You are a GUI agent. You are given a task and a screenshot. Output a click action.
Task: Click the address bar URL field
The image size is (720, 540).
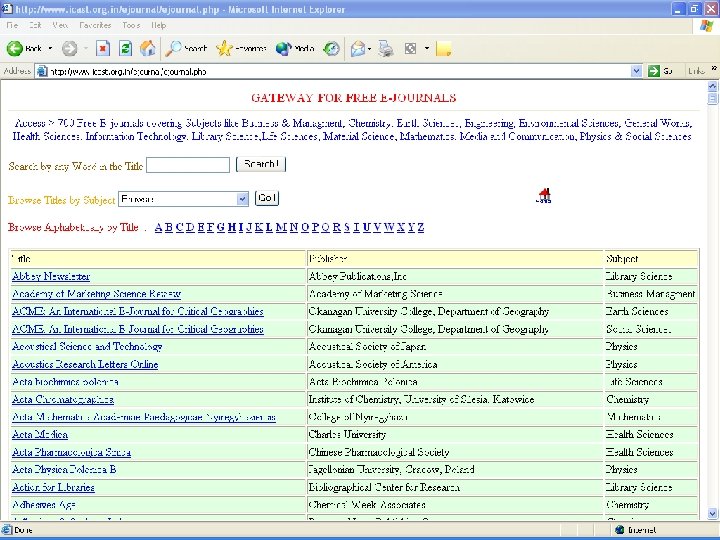(x=339, y=71)
